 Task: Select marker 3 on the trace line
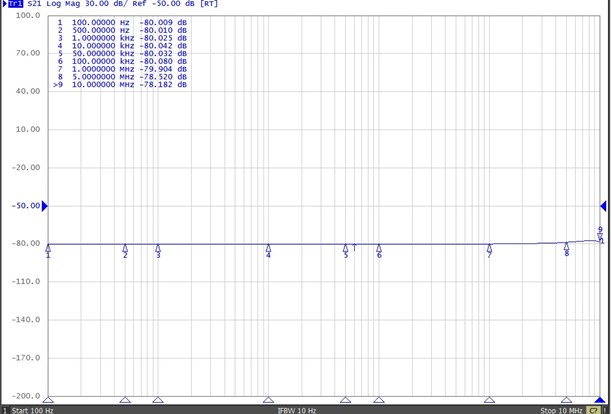pos(158,248)
